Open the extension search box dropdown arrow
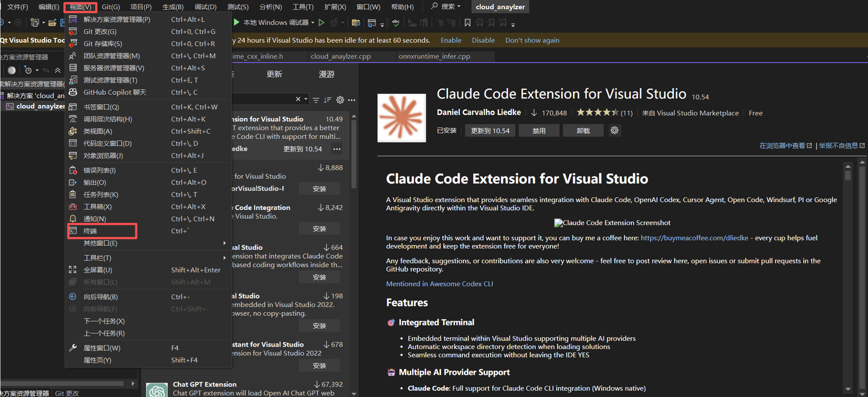 coord(306,99)
